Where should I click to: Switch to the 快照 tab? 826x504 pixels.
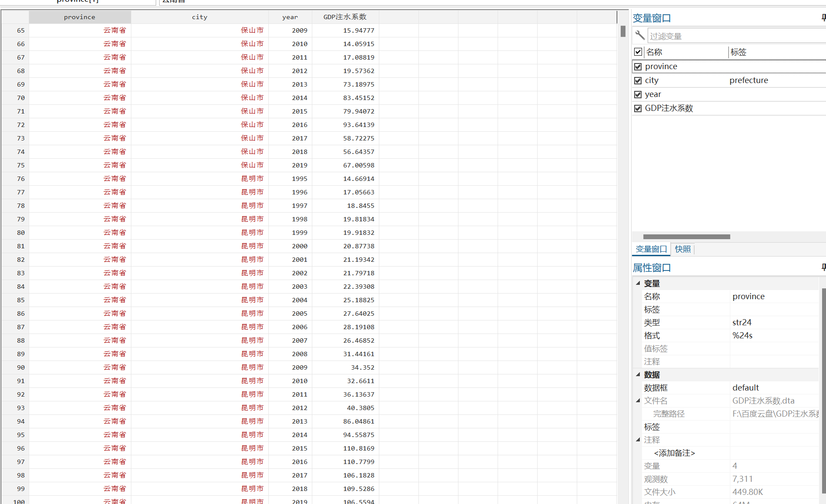683,249
